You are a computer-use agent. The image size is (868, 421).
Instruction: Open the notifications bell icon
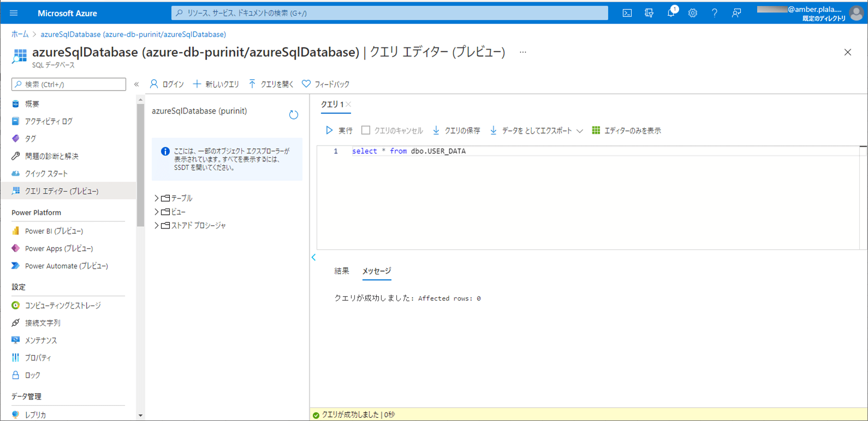(x=671, y=13)
